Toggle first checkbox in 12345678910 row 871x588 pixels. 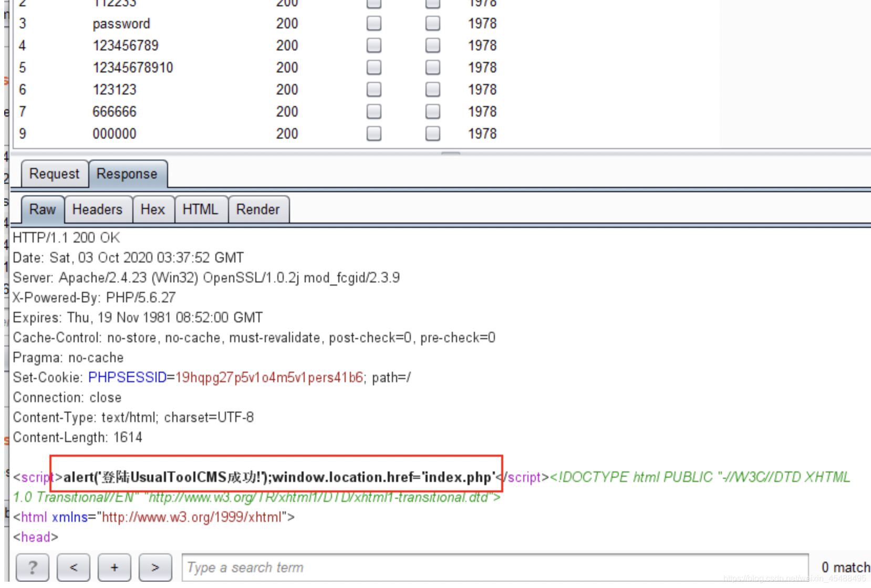click(x=374, y=67)
